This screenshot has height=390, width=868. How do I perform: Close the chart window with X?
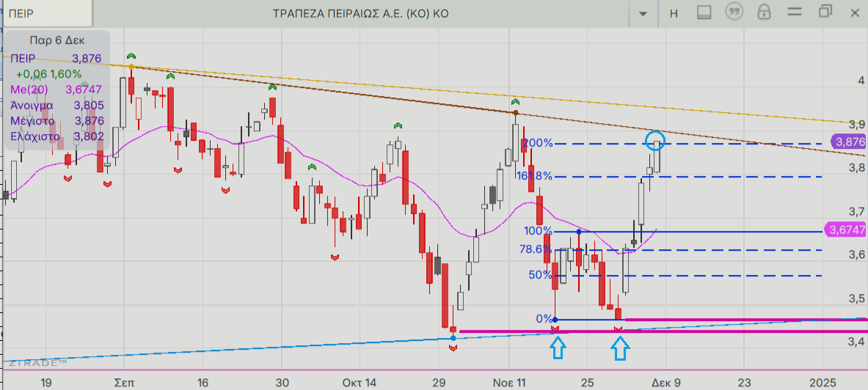[855, 12]
